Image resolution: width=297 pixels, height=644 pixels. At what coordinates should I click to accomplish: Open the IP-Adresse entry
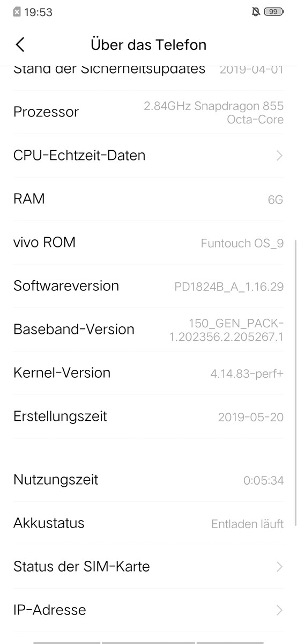[148, 610]
